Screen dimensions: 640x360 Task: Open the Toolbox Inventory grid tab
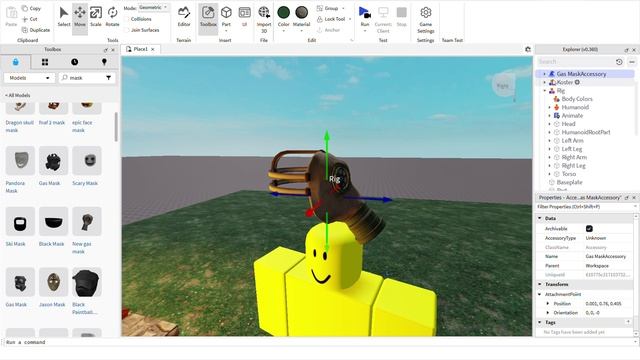coord(45,62)
